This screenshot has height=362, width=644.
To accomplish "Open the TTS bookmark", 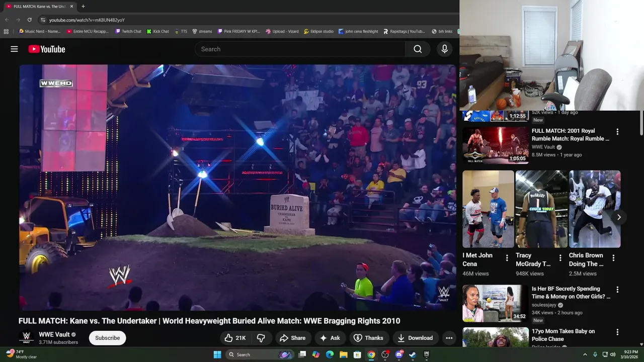I will click(x=181, y=31).
